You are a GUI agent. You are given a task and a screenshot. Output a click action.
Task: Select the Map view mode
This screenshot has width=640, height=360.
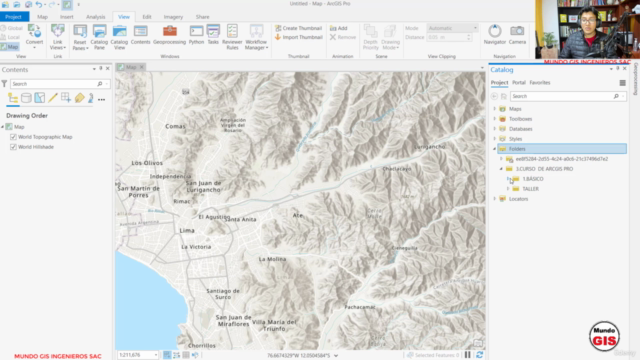tap(9, 47)
